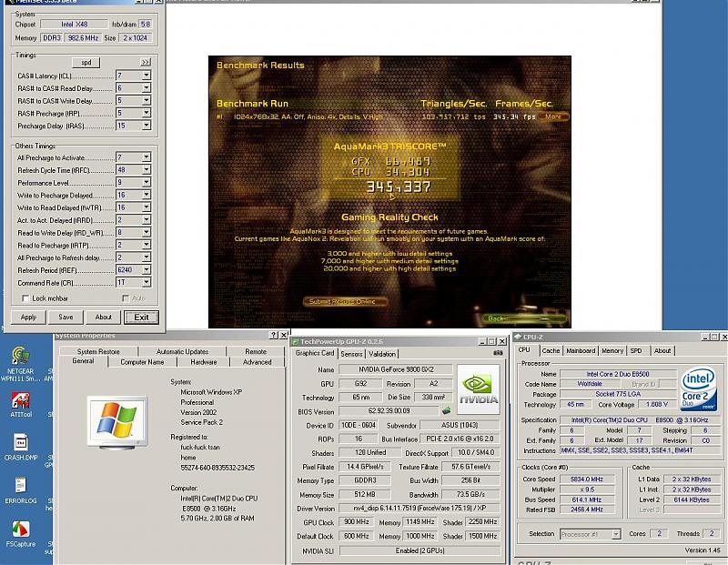The height and width of the screenshot is (565, 728).
Task: Select the Remote tab in System Properties
Action: 256,351
